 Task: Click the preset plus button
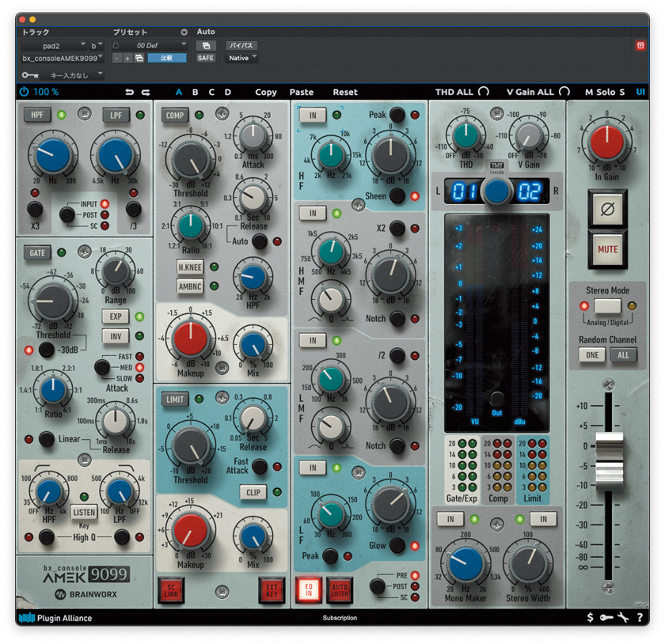(127, 58)
